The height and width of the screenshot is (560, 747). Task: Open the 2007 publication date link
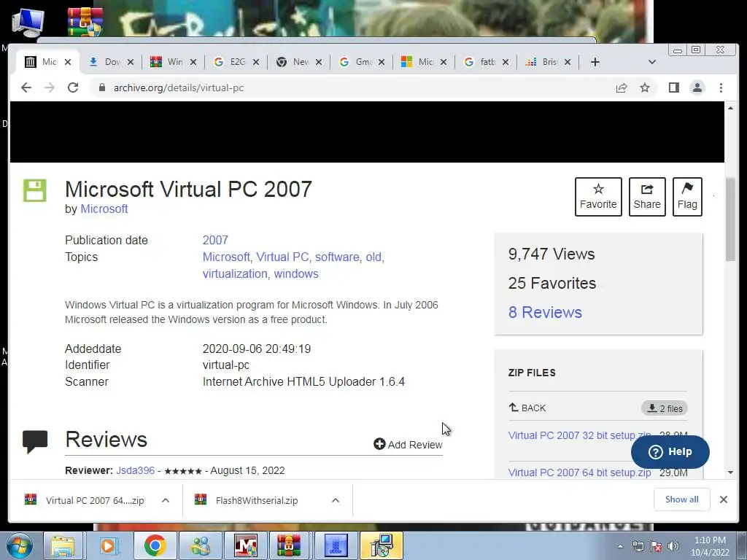215,240
